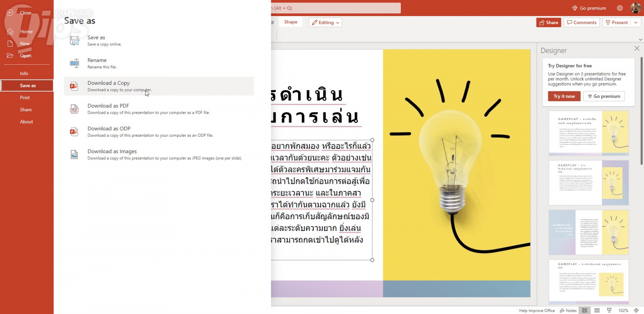Click the Home house icon in sidebar

click(10, 32)
